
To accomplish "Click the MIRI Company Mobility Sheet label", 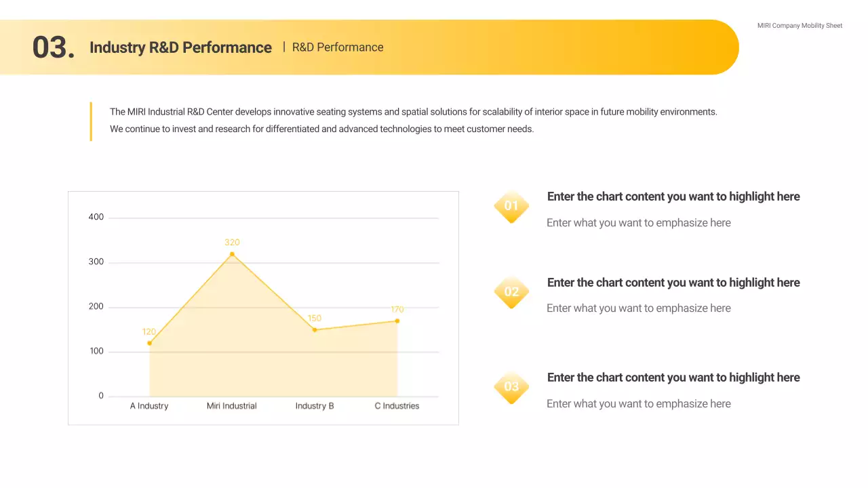I will click(x=800, y=26).
